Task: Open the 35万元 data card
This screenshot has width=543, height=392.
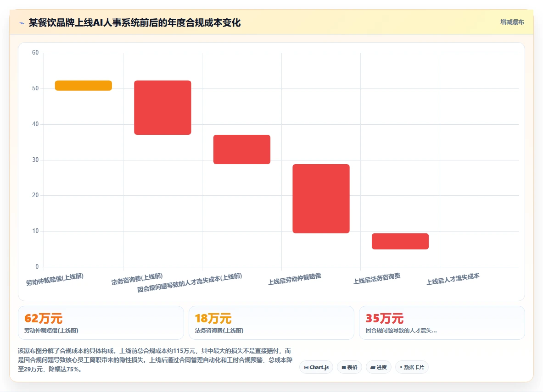Action: click(x=442, y=322)
